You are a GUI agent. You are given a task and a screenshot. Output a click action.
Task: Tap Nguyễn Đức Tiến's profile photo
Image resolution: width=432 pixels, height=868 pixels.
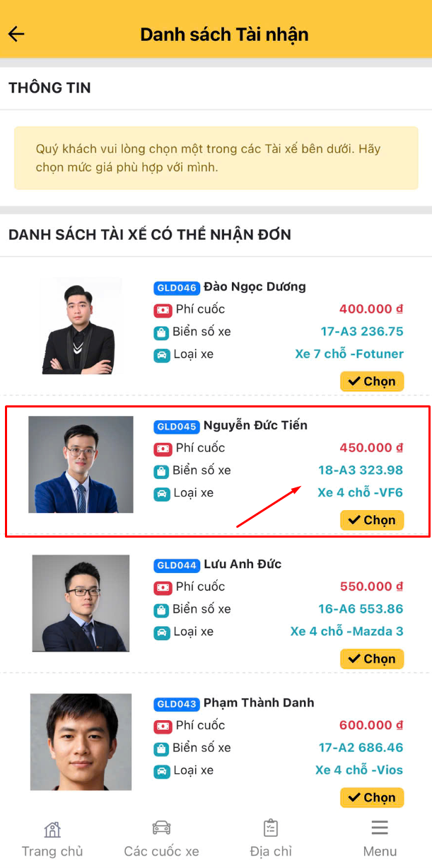click(81, 465)
